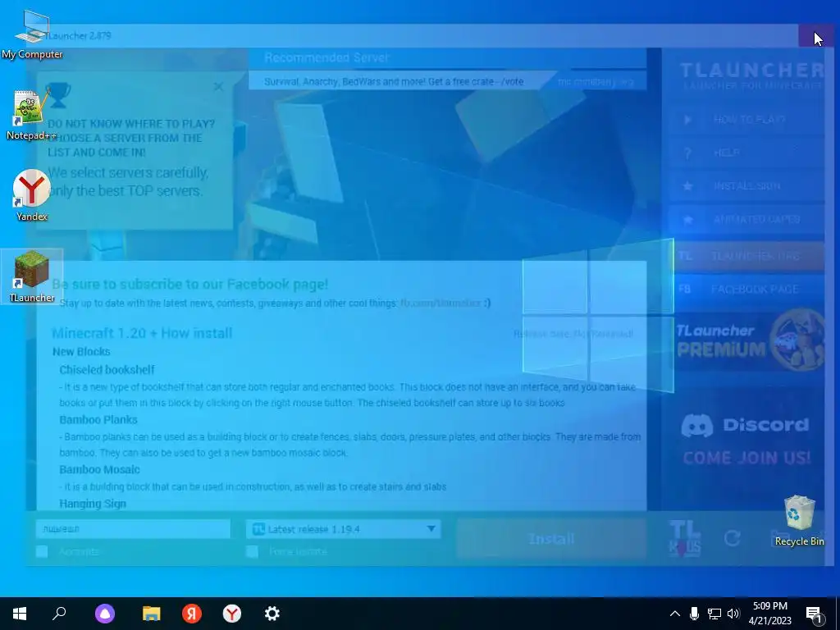Viewport: 840px width, 630px height.
Task: Click the refresh icon in the bottom bar
Action: (x=733, y=538)
